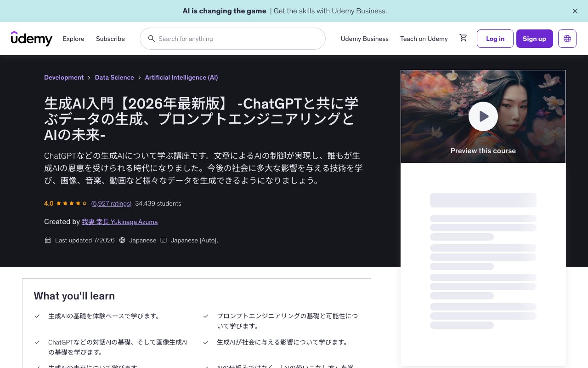Viewport: 588px width, 368px height.
Task: Open the Explore menu
Action: [x=73, y=39]
